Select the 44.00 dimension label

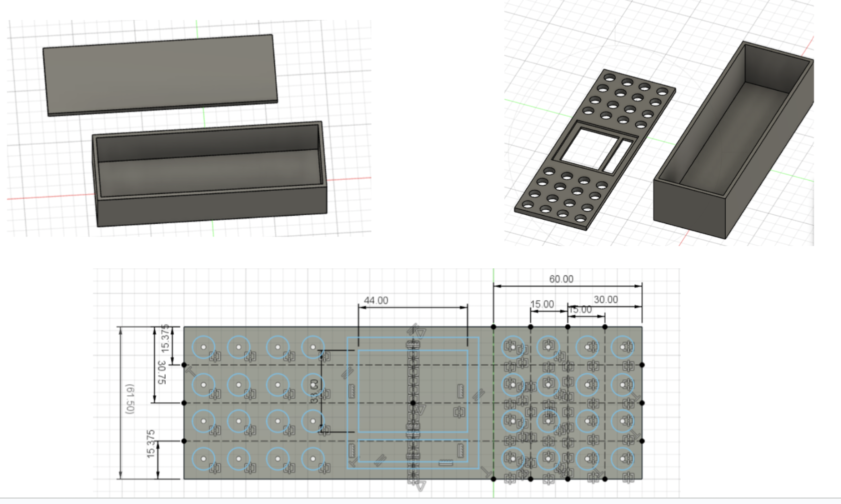tap(376, 300)
